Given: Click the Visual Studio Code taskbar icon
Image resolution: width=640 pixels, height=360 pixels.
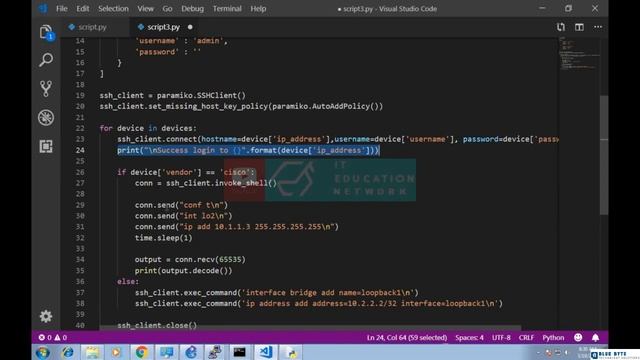Looking at the screenshot, I should (x=266, y=352).
